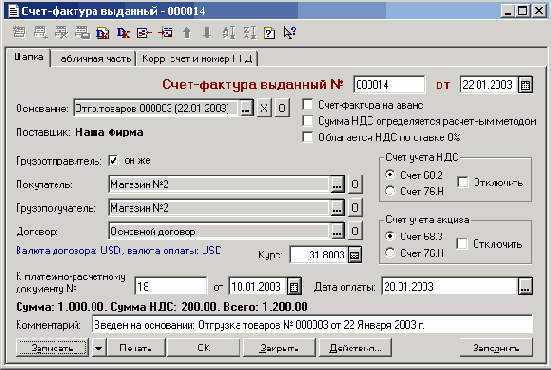
Task: Click the Закрыть button
Action: [x=279, y=348]
